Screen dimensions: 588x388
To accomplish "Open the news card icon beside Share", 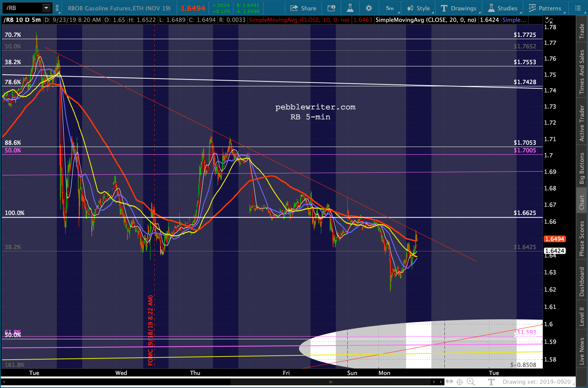I will (331, 8).
